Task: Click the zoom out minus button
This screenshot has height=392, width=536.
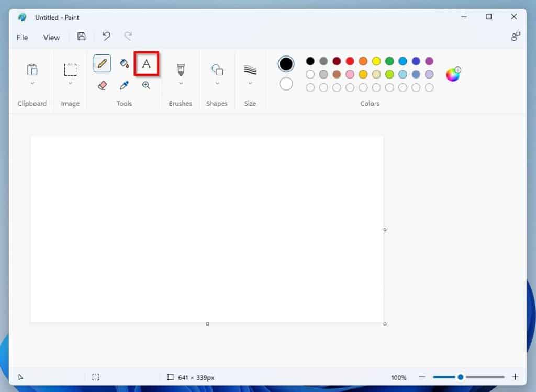Action: tap(422, 377)
